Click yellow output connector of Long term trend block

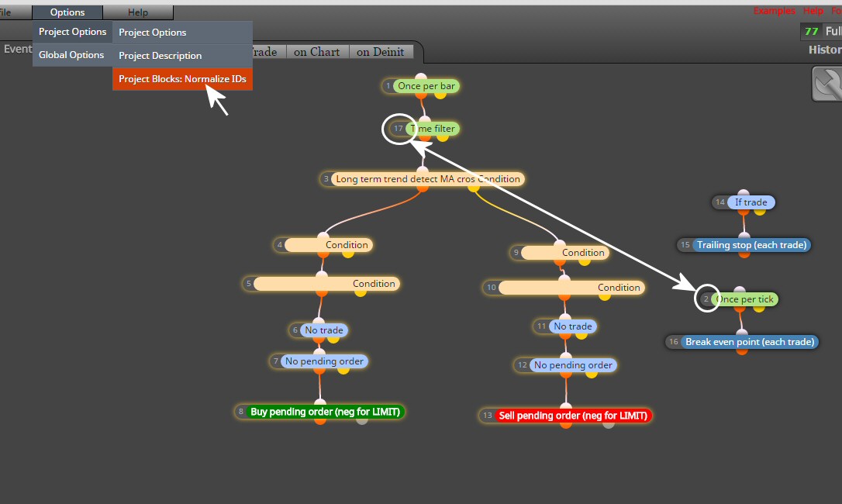tap(473, 188)
